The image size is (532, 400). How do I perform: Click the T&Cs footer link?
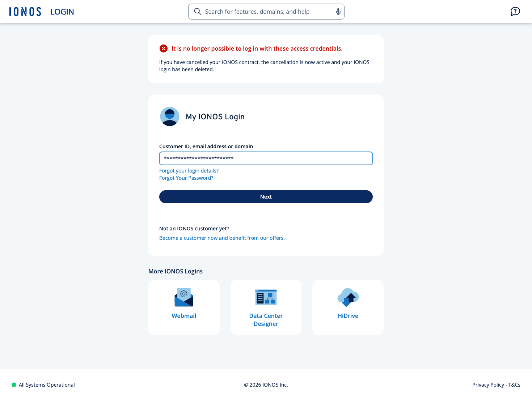[514, 385]
